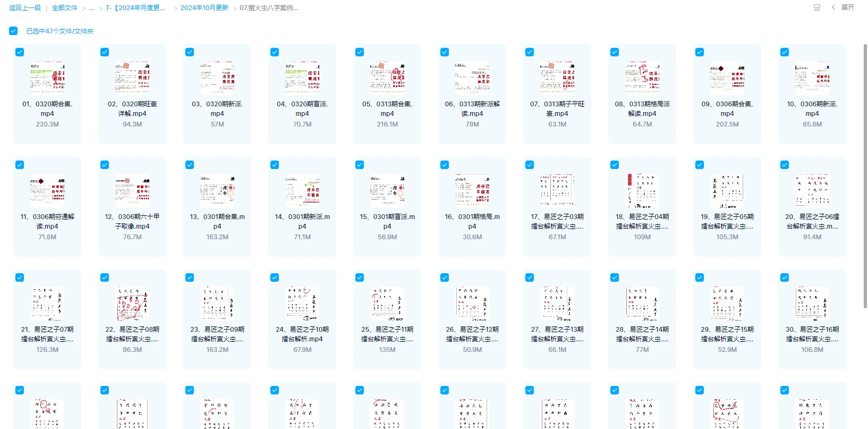The height and width of the screenshot is (429, 868).
Task: Click file name 10、0306期新派.mp4
Action: [x=812, y=109]
